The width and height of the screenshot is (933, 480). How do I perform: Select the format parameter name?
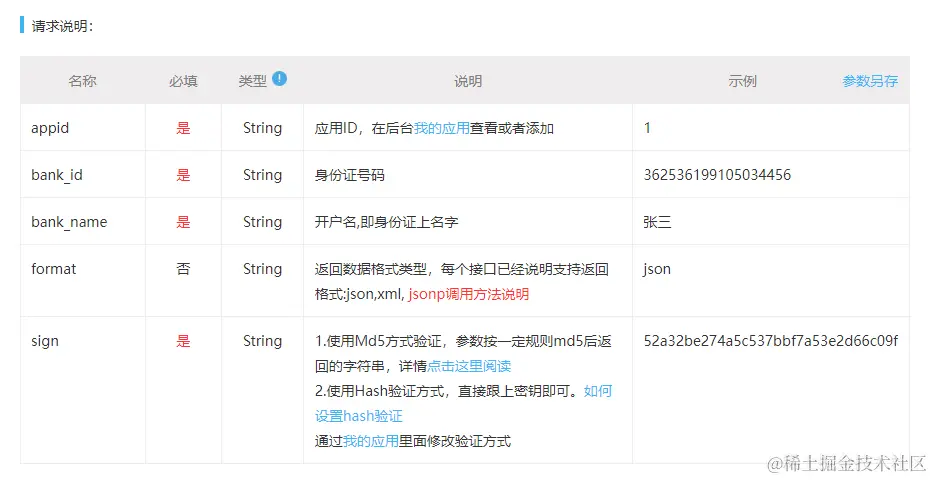click(x=54, y=269)
